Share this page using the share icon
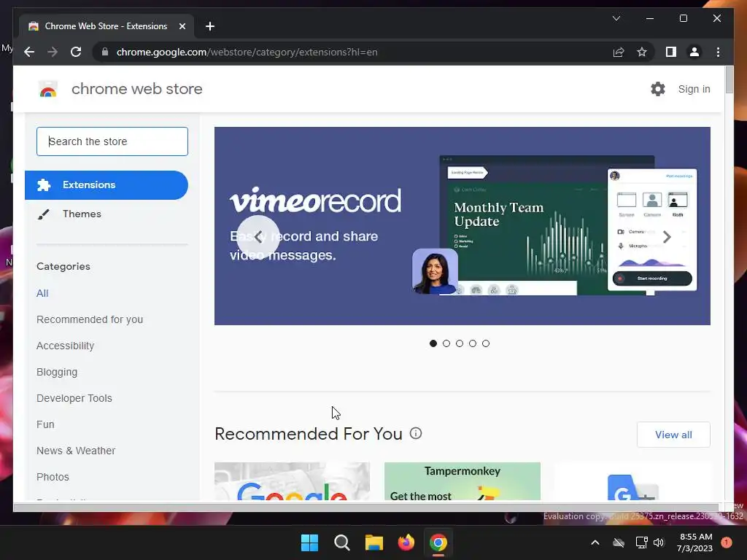747x560 pixels. click(619, 52)
